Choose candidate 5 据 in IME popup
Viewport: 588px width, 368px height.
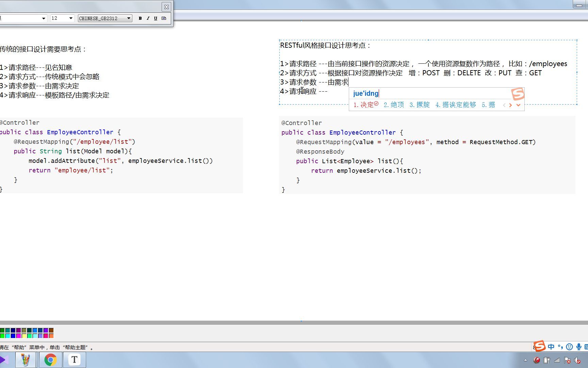(488, 105)
